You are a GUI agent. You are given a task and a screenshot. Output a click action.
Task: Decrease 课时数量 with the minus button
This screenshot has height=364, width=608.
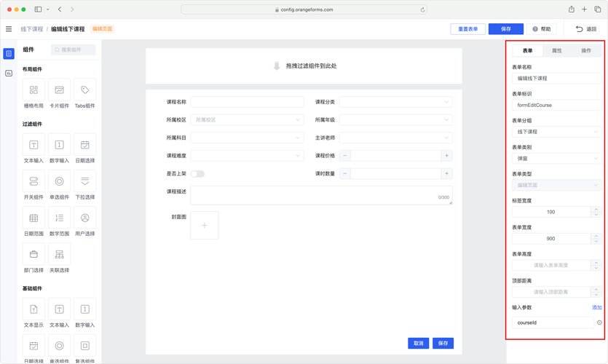point(345,174)
